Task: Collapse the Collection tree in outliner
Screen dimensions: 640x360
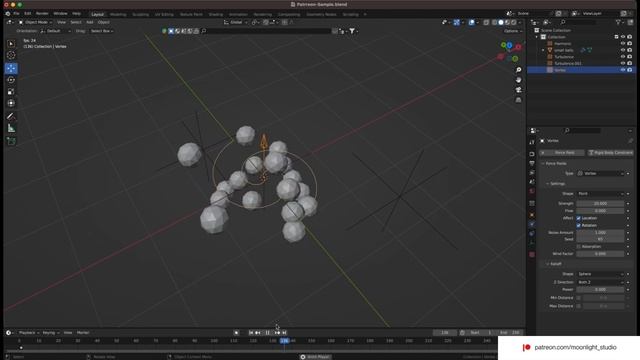Action: click(x=537, y=37)
